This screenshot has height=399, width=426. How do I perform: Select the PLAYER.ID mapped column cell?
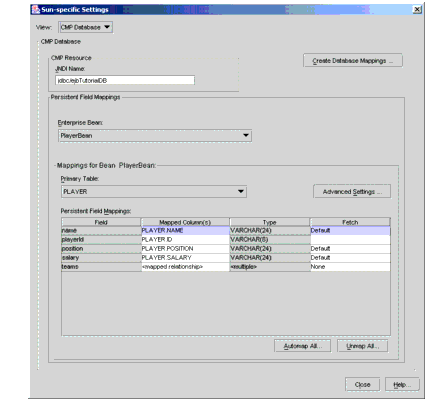(x=185, y=240)
